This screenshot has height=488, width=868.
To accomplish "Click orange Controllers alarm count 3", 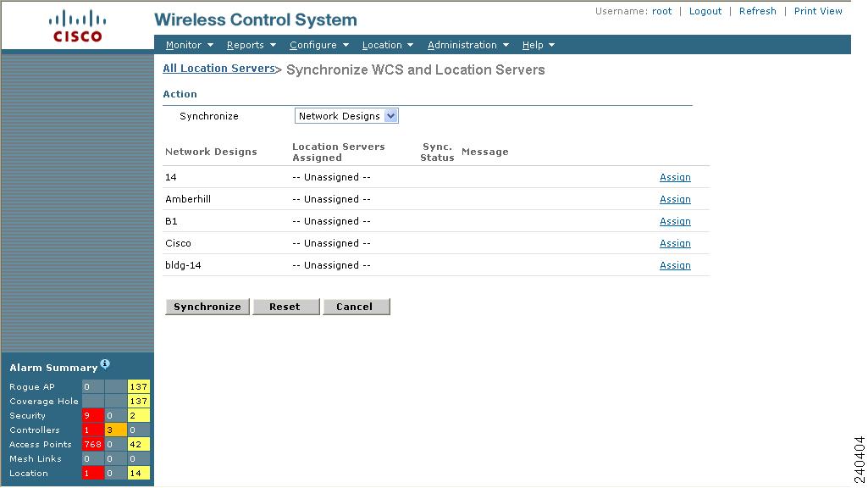I will click(x=116, y=430).
